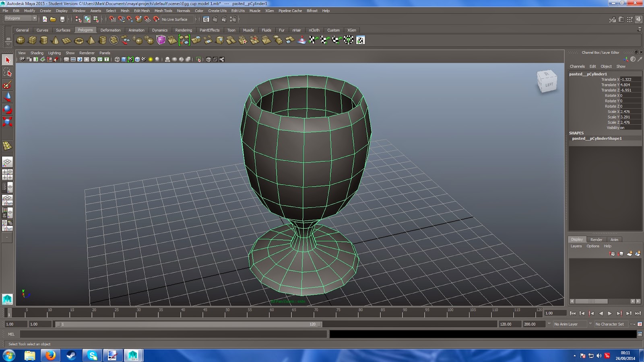Create a polygon sphere from the shelf
Viewport: 644px width, 362px height.
21,40
